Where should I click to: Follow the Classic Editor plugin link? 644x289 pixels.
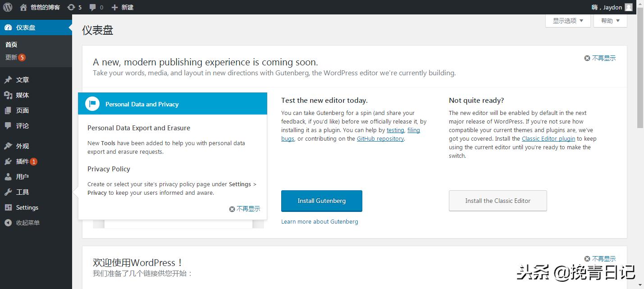(x=548, y=139)
